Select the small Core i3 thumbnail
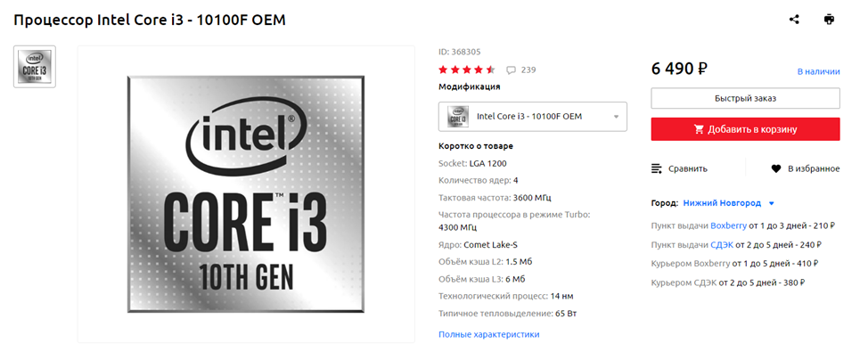Image resolution: width=868 pixels, height=360 pixels. (x=35, y=67)
